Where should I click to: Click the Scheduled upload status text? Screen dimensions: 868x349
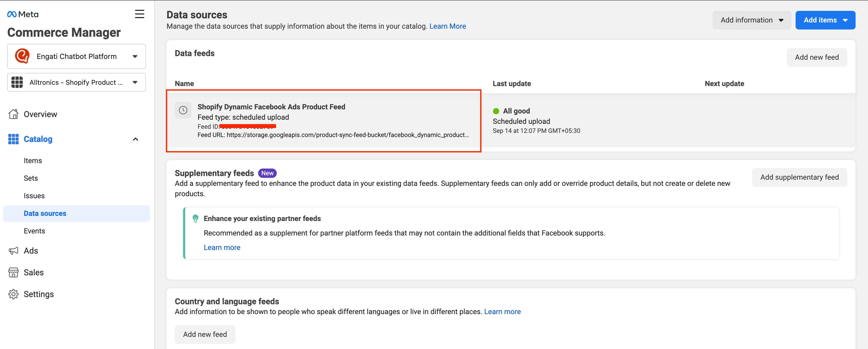pos(521,121)
